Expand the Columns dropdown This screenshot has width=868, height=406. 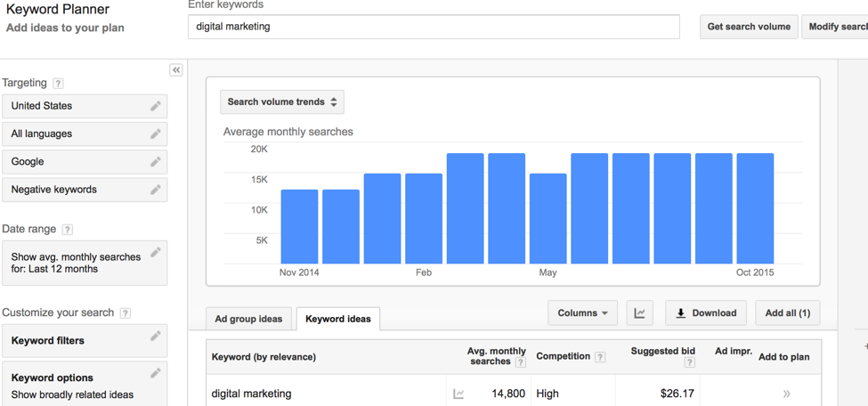pos(583,313)
